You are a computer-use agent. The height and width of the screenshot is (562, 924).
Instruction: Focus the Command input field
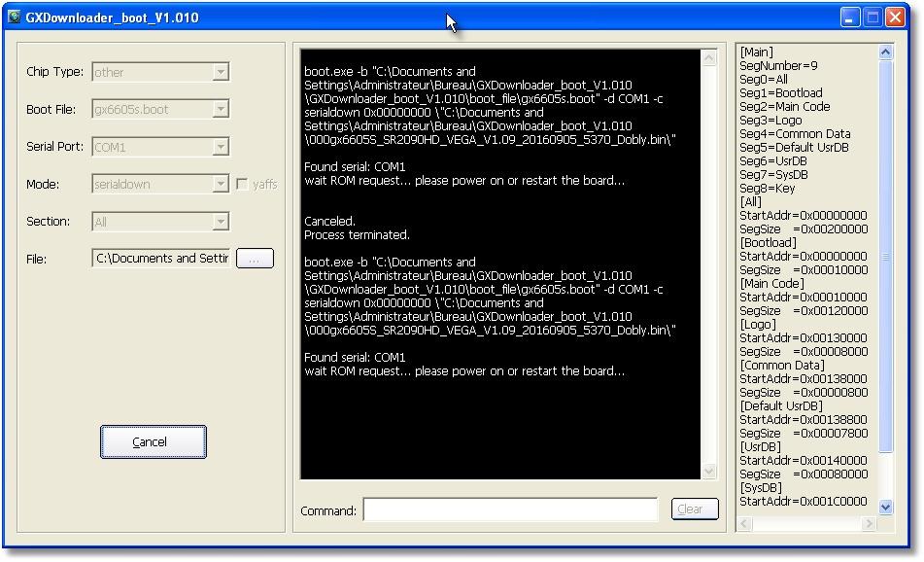coord(510,509)
